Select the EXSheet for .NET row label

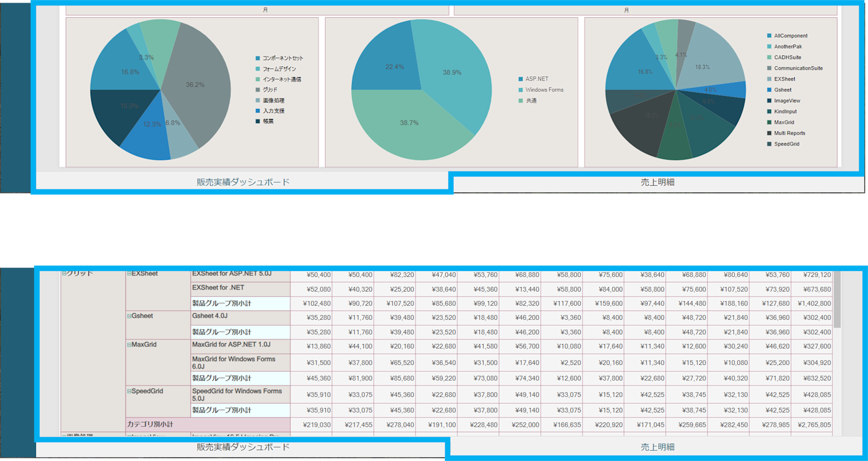[x=240, y=289]
